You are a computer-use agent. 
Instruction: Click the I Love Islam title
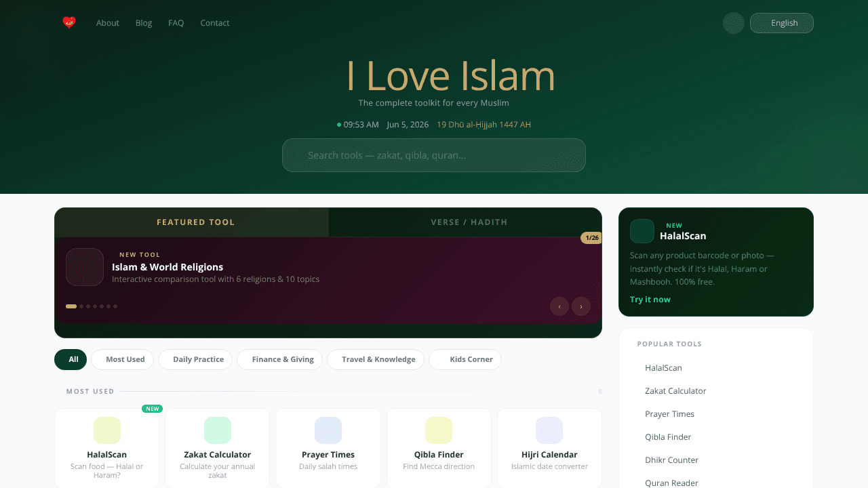click(x=450, y=75)
